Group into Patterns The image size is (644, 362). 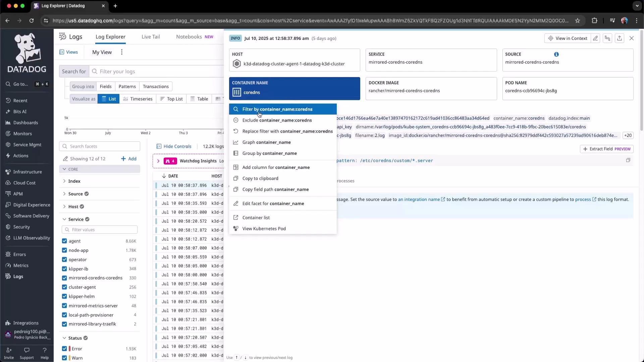(x=127, y=86)
